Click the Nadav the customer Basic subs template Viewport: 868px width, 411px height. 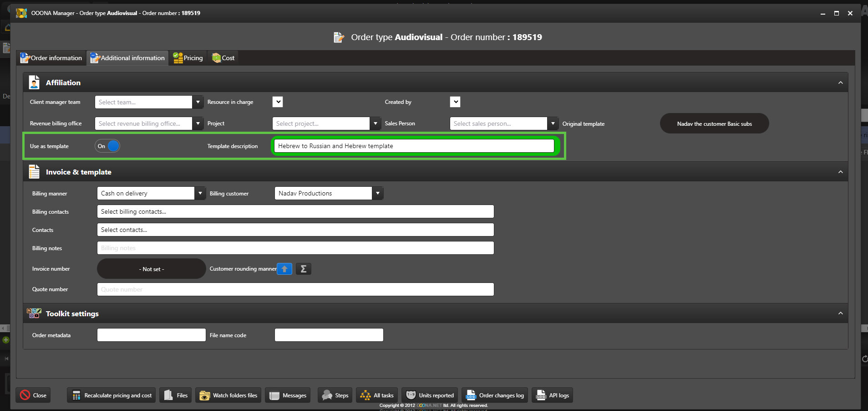click(714, 123)
